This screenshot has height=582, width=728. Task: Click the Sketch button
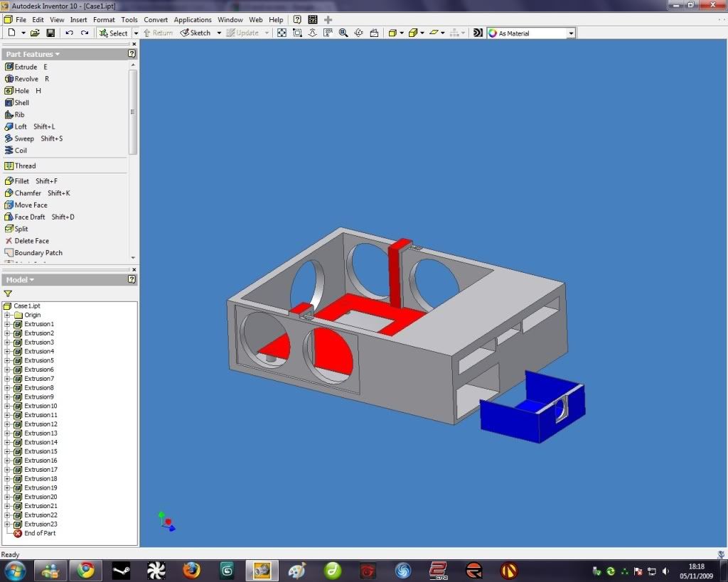tap(196, 33)
